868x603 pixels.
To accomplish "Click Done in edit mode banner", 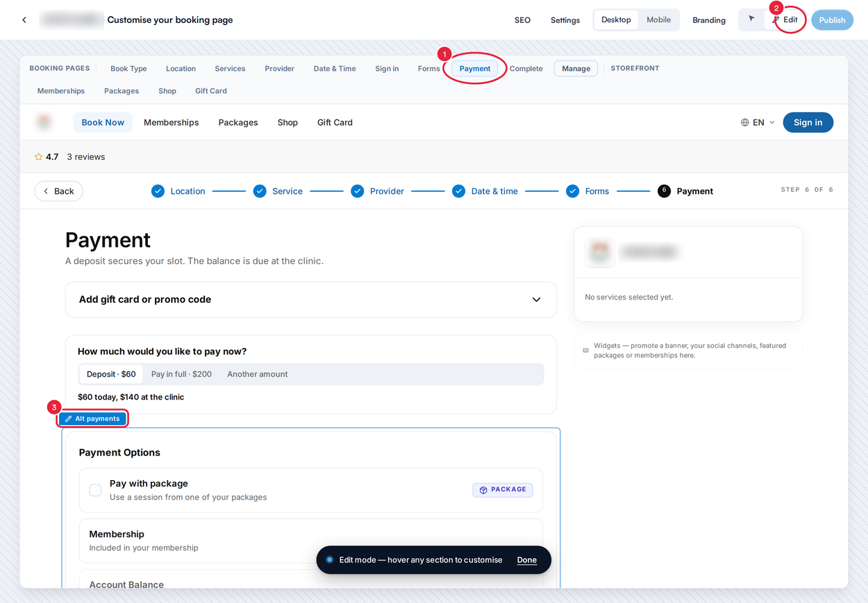I will coord(527,560).
